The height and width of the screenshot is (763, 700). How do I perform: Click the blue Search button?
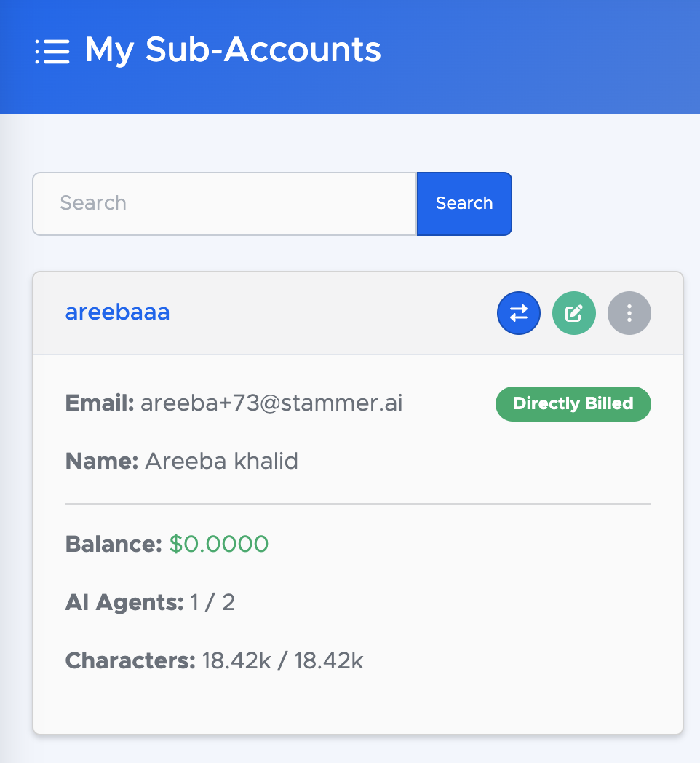click(x=464, y=203)
